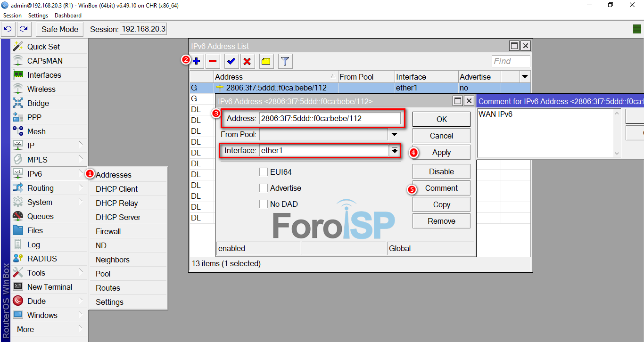This screenshot has width=644, height=342.
Task: Click the Redo arrow in toolbar
Action: pos(24,29)
